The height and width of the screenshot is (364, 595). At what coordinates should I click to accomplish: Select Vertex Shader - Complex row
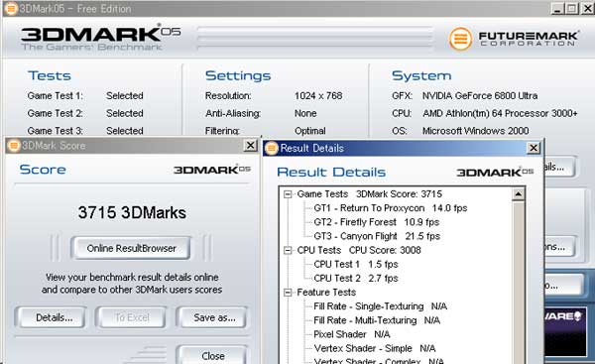[x=379, y=360]
